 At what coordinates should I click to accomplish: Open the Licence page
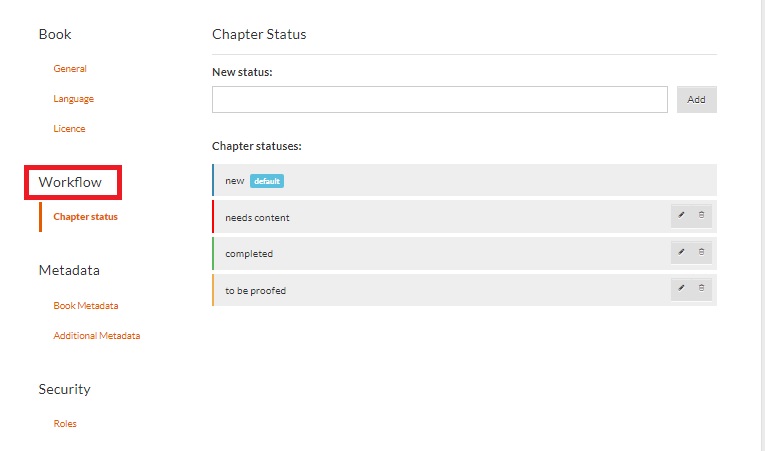click(69, 129)
